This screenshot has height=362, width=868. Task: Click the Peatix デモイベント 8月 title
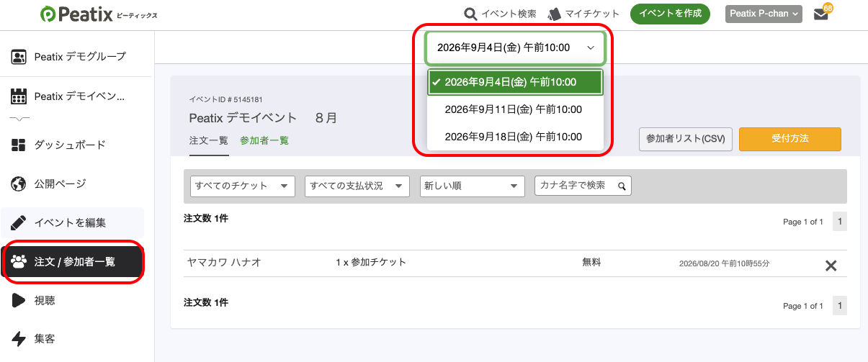click(x=263, y=117)
